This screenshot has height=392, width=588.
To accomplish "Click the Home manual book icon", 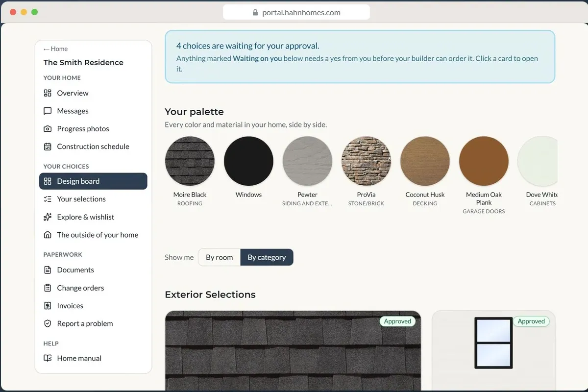I will pos(48,358).
